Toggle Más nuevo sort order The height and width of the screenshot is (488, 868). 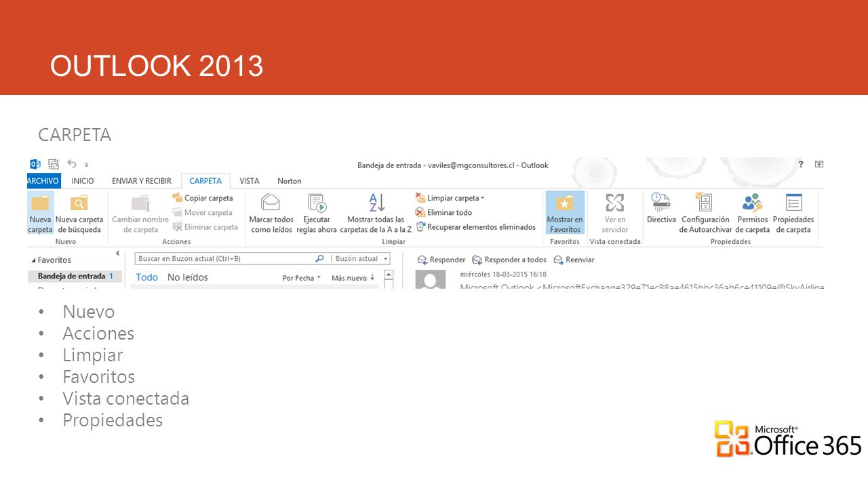(x=353, y=278)
